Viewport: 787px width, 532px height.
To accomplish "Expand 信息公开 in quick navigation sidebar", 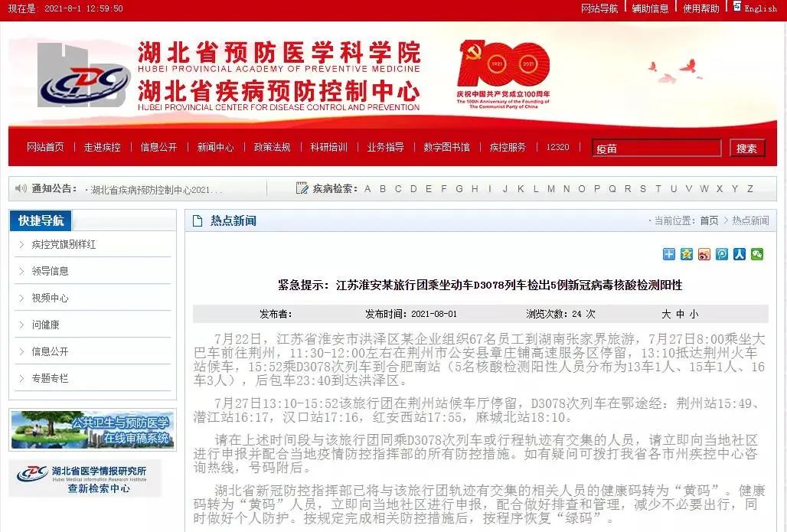I will click(x=93, y=351).
